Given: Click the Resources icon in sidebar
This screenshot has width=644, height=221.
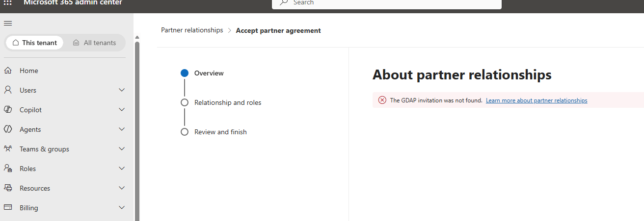Looking at the screenshot, I should click(8, 188).
